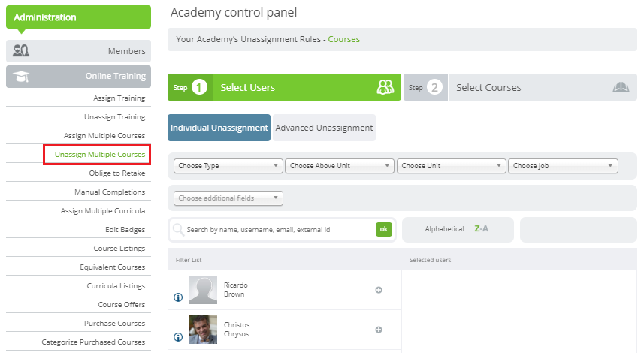Expand the Choose additional fields dropdown
644x353 pixels.
pyautogui.click(x=228, y=198)
